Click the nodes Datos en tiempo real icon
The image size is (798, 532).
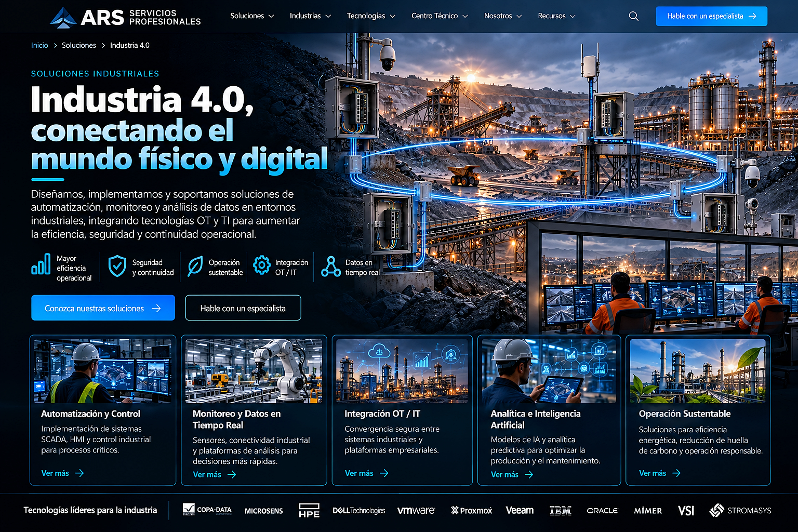pos(330,266)
